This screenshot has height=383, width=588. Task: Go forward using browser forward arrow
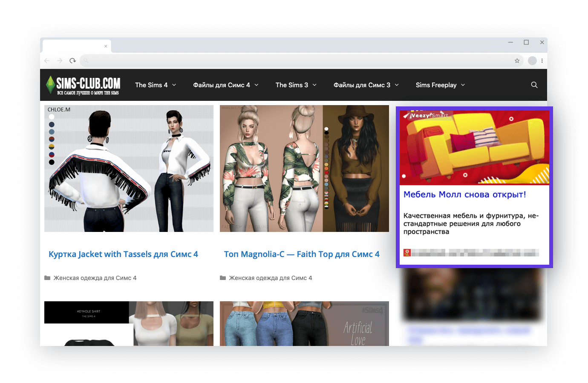click(x=60, y=61)
